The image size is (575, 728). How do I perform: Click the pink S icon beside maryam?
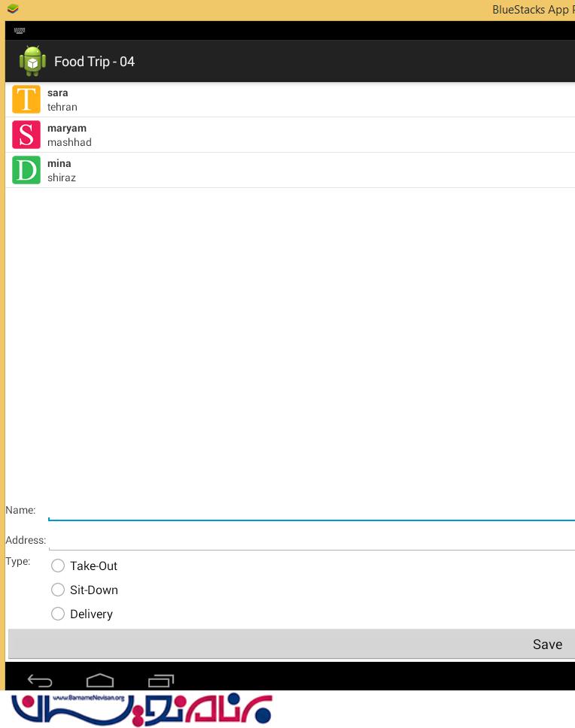(26, 135)
